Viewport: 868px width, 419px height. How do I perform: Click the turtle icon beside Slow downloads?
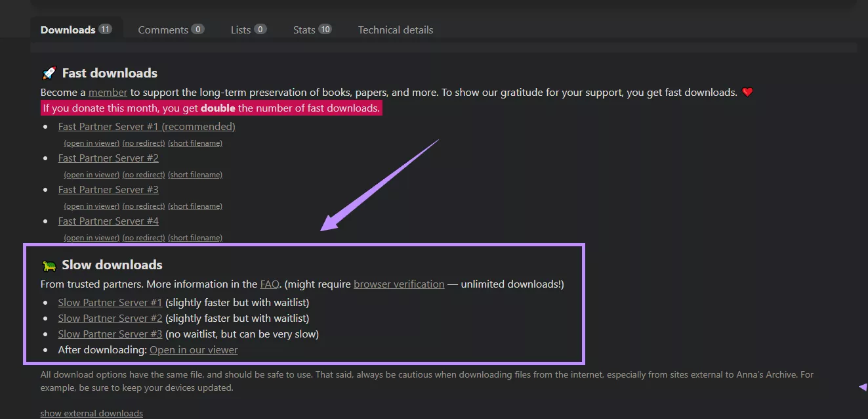coord(49,264)
